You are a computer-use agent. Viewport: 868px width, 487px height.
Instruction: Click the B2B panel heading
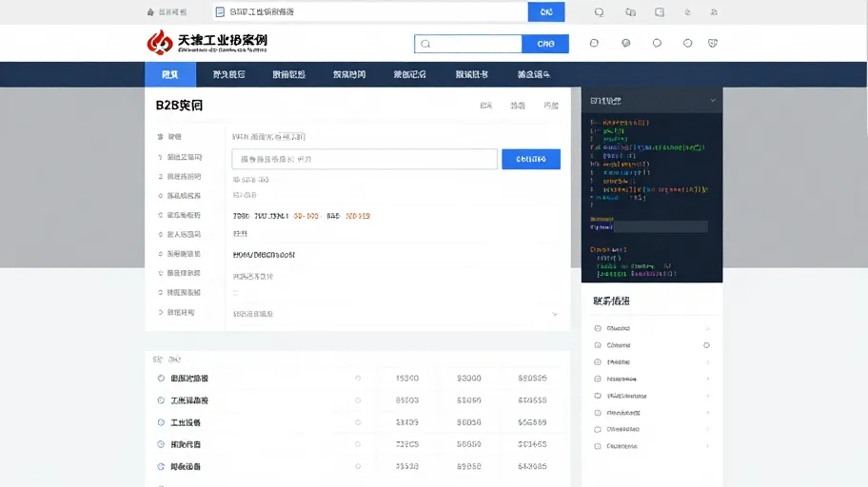179,106
